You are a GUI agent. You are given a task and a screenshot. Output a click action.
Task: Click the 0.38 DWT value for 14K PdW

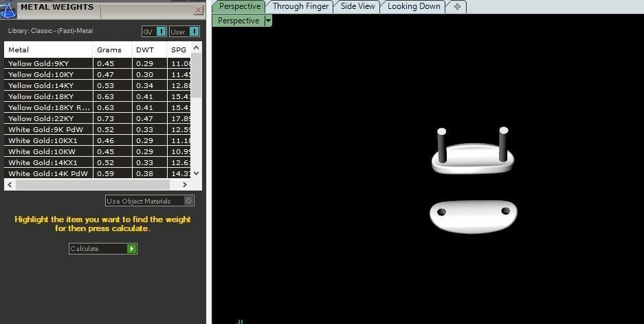[x=144, y=173]
